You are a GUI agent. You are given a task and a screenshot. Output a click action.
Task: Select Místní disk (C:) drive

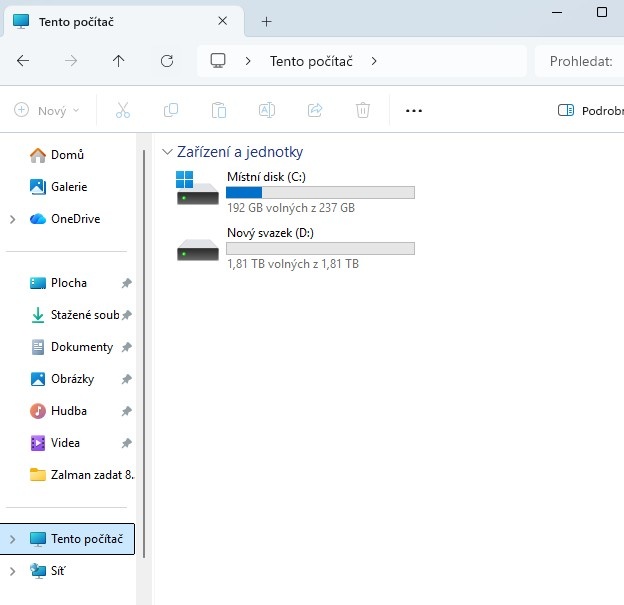coord(295,192)
